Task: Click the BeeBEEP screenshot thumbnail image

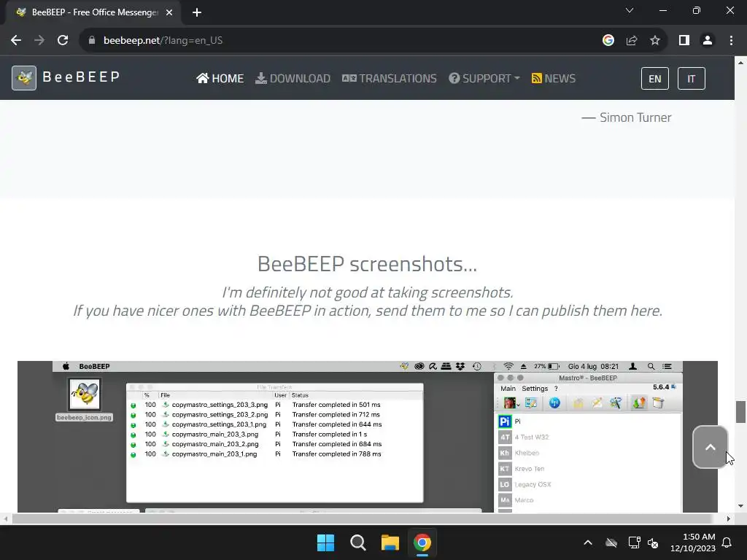Action: coord(368,437)
